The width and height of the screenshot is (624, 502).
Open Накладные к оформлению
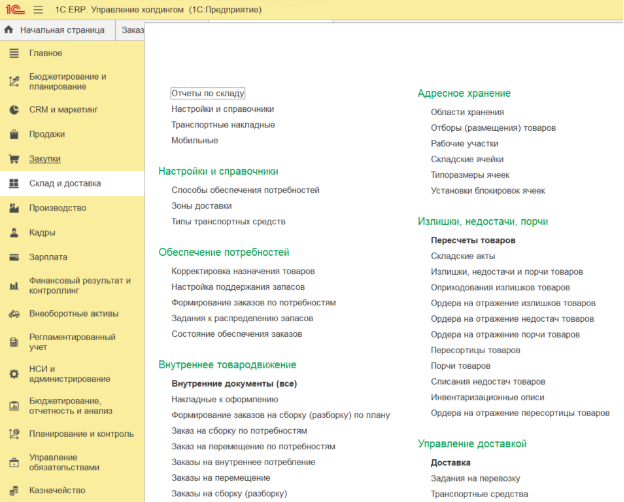(x=224, y=399)
